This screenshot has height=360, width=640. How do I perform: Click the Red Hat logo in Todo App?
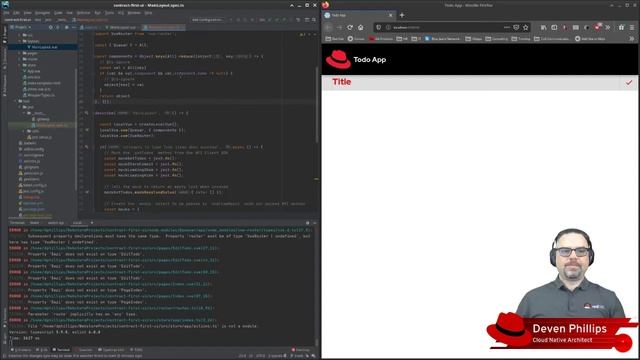point(338,60)
